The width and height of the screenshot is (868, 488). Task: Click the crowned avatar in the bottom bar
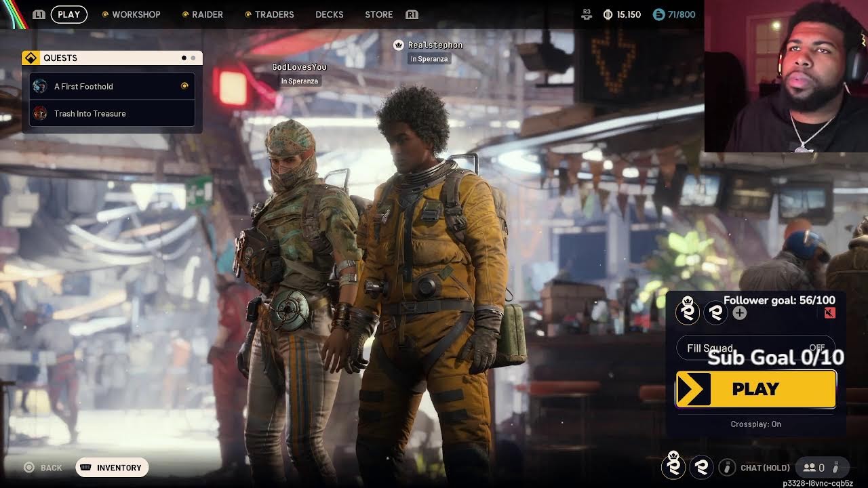[x=673, y=466]
